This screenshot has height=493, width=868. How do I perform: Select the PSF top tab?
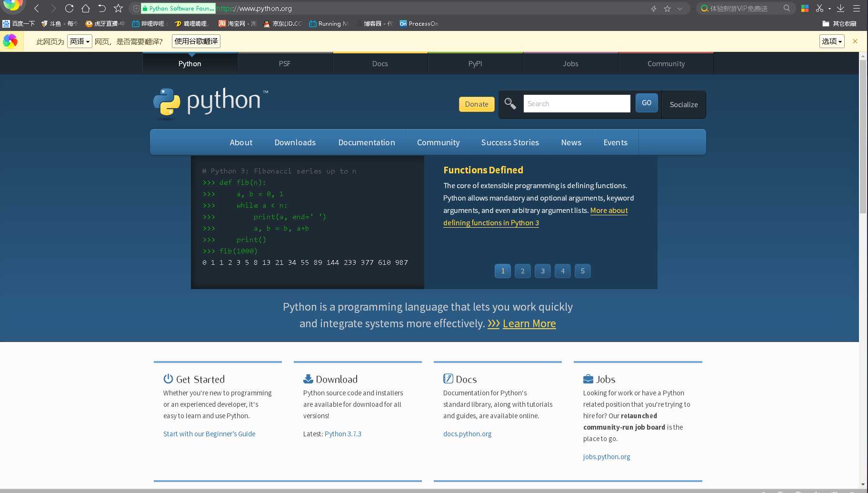tap(285, 63)
